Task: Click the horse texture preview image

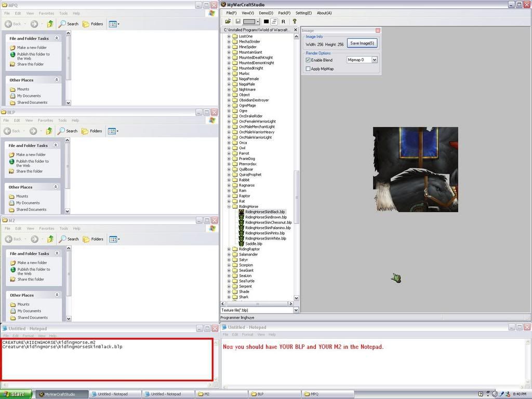Action: pyautogui.click(x=416, y=170)
